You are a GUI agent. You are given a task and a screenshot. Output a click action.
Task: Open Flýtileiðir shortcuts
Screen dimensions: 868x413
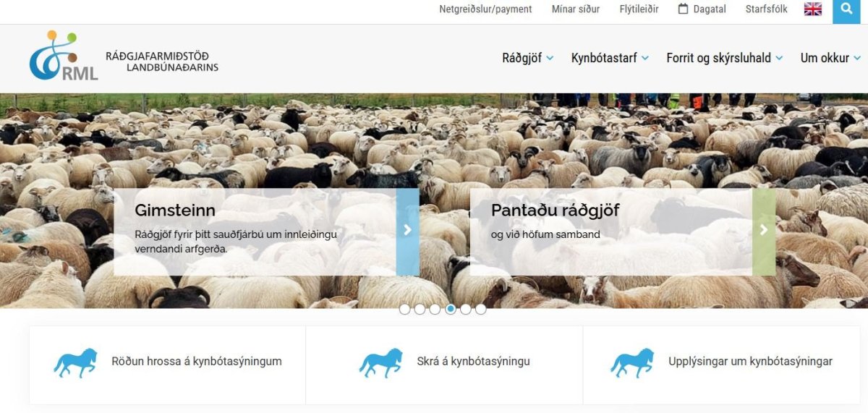[x=639, y=9]
